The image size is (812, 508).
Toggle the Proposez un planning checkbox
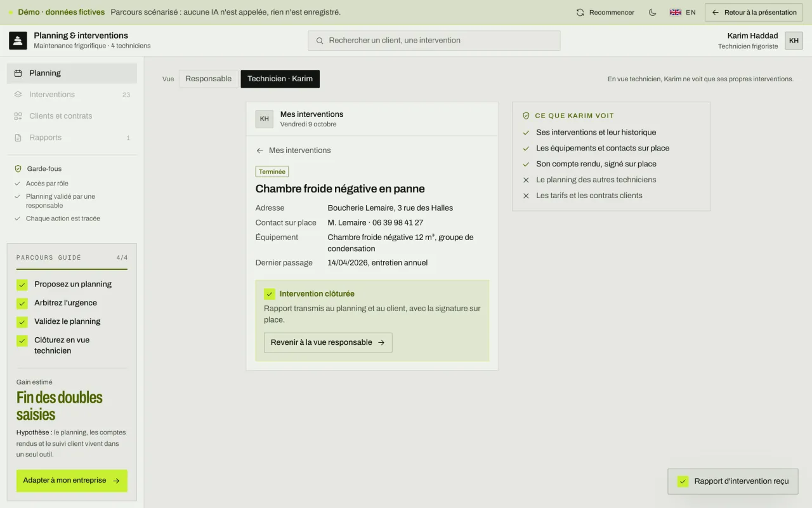tap(22, 284)
